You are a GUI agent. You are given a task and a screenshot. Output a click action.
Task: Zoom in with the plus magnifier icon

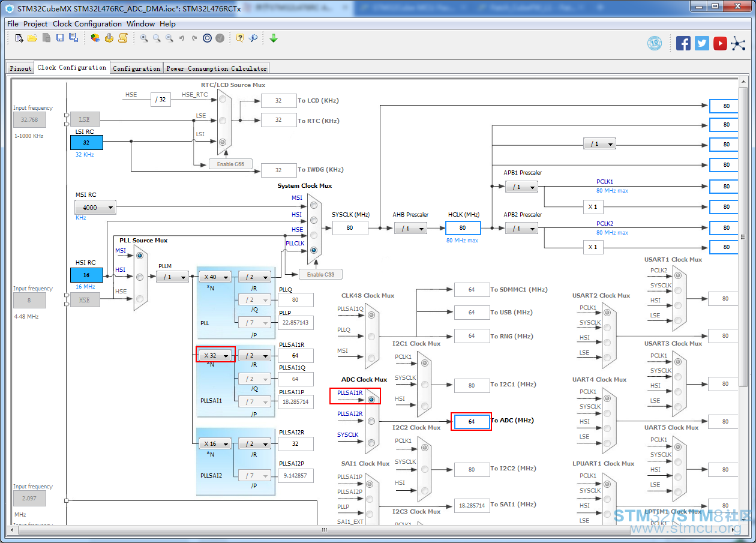(144, 38)
